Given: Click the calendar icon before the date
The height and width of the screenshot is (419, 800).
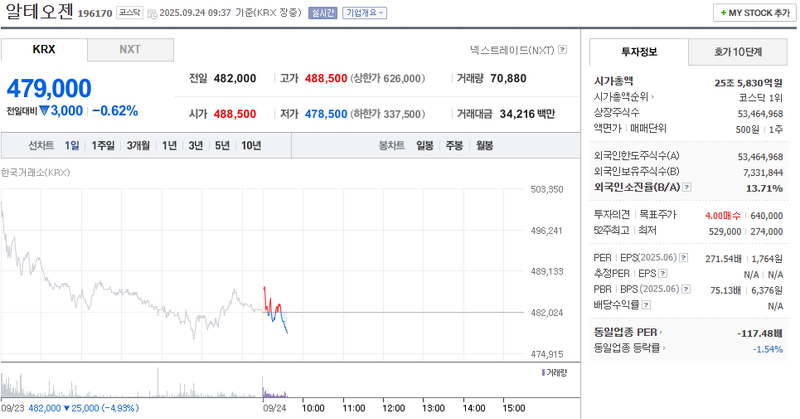Looking at the screenshot, I should (x=152, y=13).
